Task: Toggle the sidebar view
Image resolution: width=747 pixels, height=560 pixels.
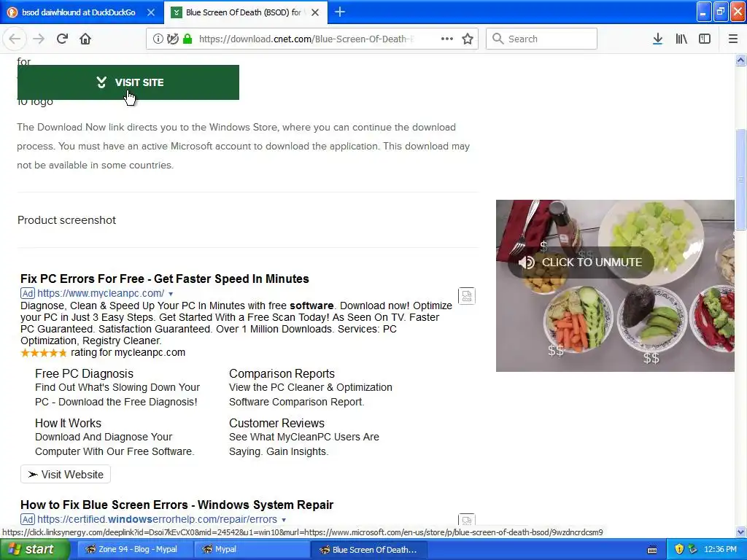Action: pos(705,39)
